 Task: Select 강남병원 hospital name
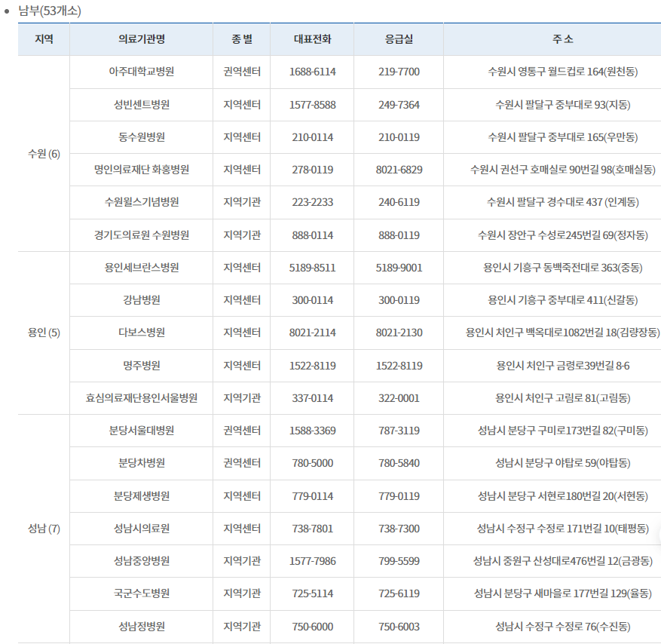pos(141,300)
